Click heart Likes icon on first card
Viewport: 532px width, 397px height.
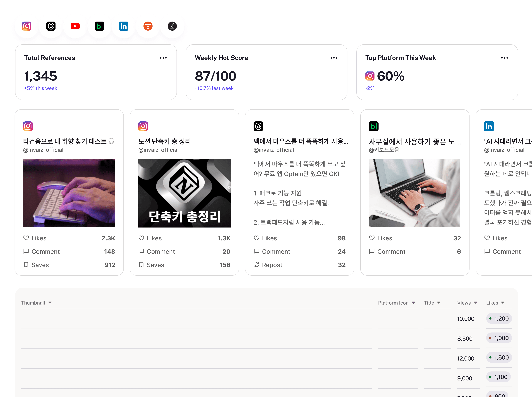26,238
